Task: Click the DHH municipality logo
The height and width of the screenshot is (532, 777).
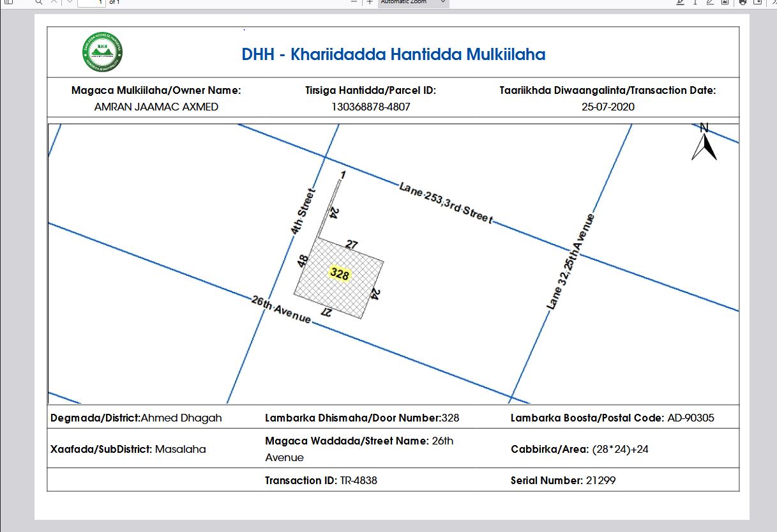Action: coord(102,52)
